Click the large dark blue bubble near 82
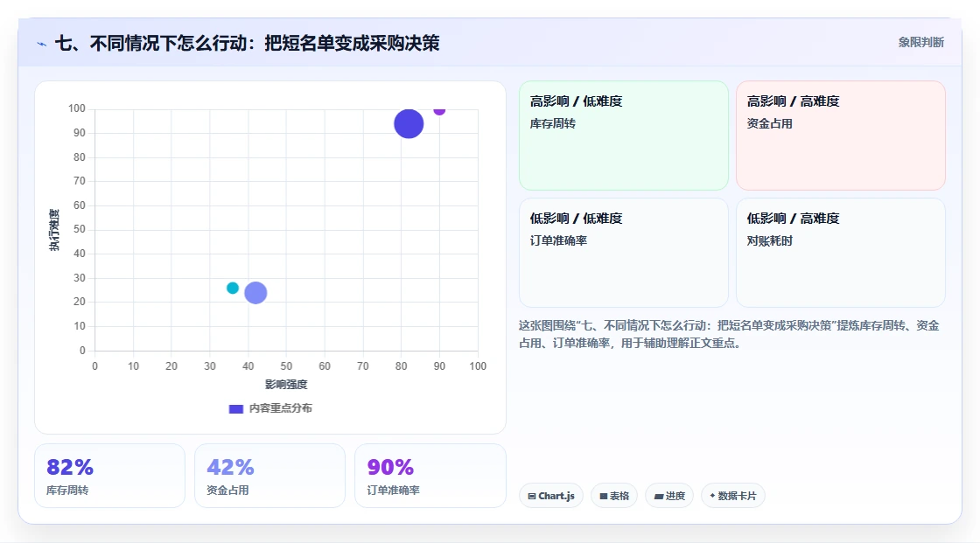Image resolution: width=980 pixels, height=543 pixels. click(409, 123)
